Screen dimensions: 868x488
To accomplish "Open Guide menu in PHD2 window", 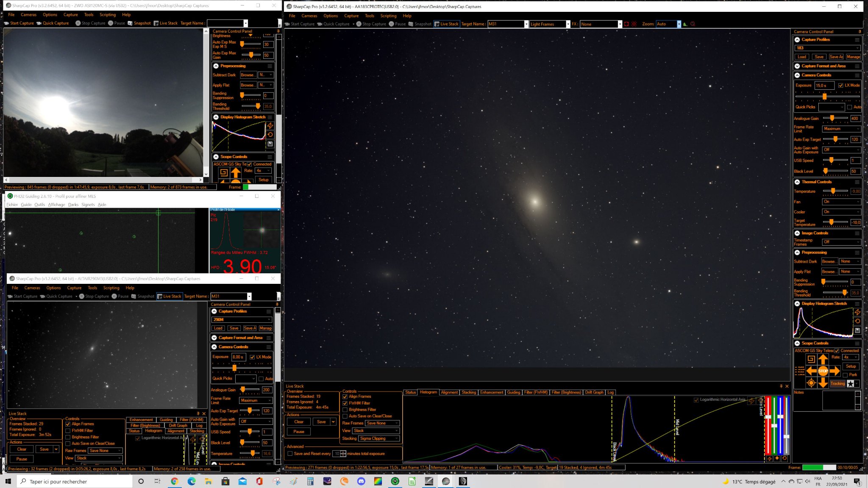I will [26, 205].
